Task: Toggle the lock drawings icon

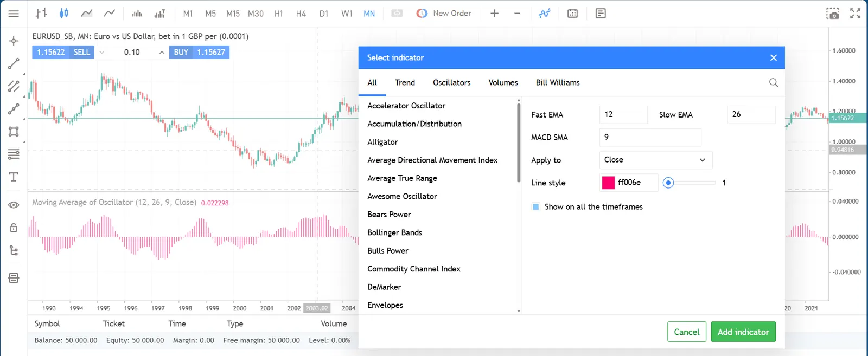Action: click(x=14, y=228)
